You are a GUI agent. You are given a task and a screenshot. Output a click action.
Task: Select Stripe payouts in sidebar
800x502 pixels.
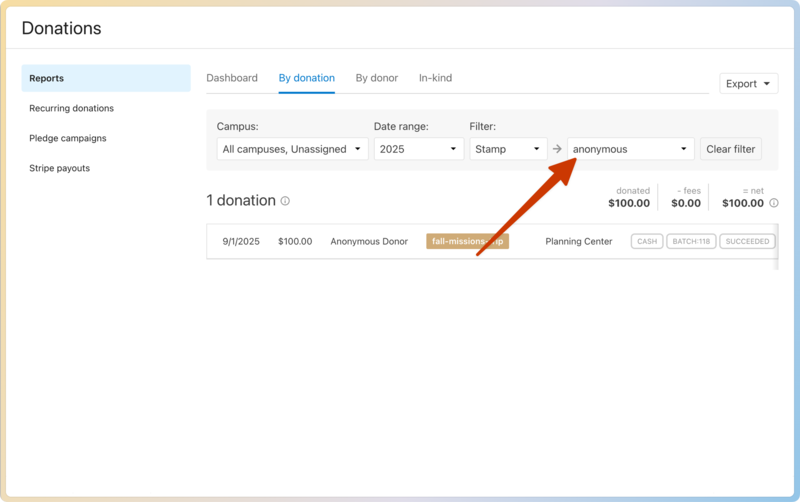[x=60, y=168]
